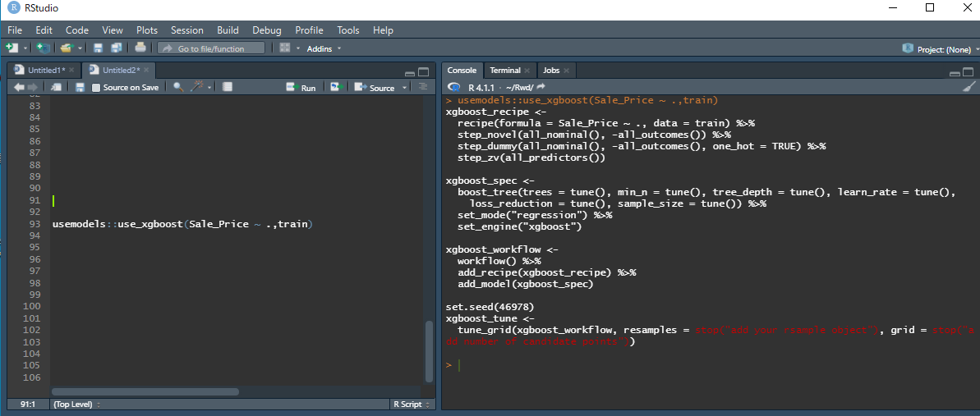The width and height of the screenshot is (980, 416).
Task: Minimize the source editor pane
Action: (x=410, y=72)
